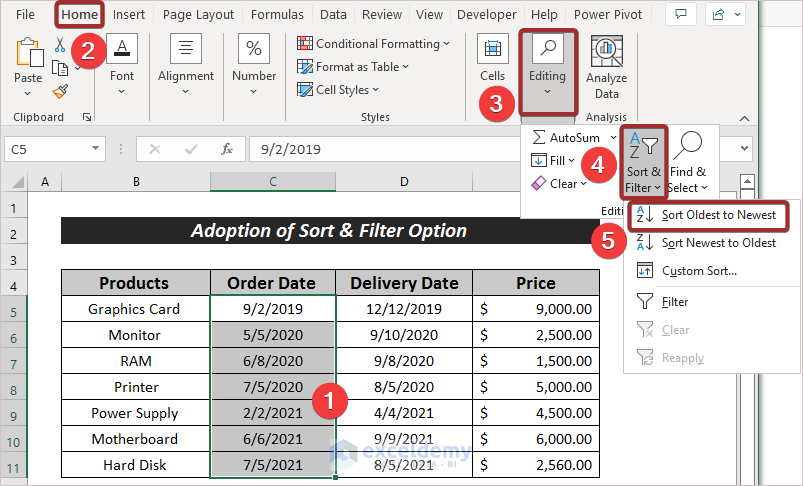Open the Clear eraser dropdown
The width and height of the screenshot is (803, 486).
click(x=560, y=183)
